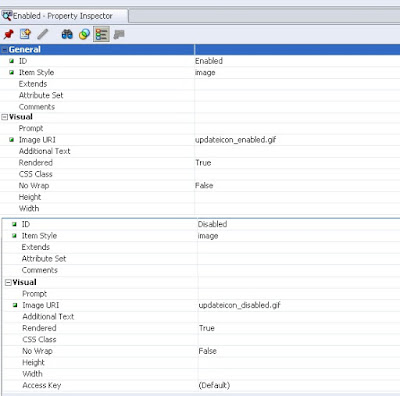Click the Item Style value under Disabled ID
This screenshot has width=400, height=396.
coord(208,236)
